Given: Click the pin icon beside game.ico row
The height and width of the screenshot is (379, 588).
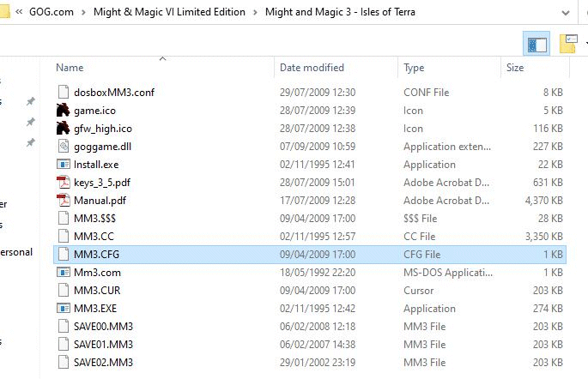Looking at the screenshot, I should click(x=31, y=101).
